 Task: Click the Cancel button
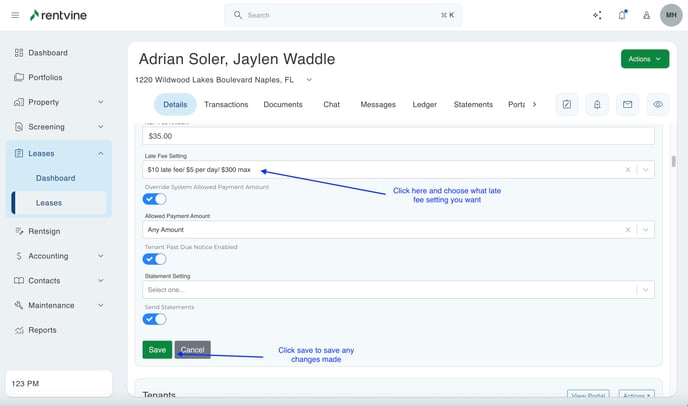[192, 350]
